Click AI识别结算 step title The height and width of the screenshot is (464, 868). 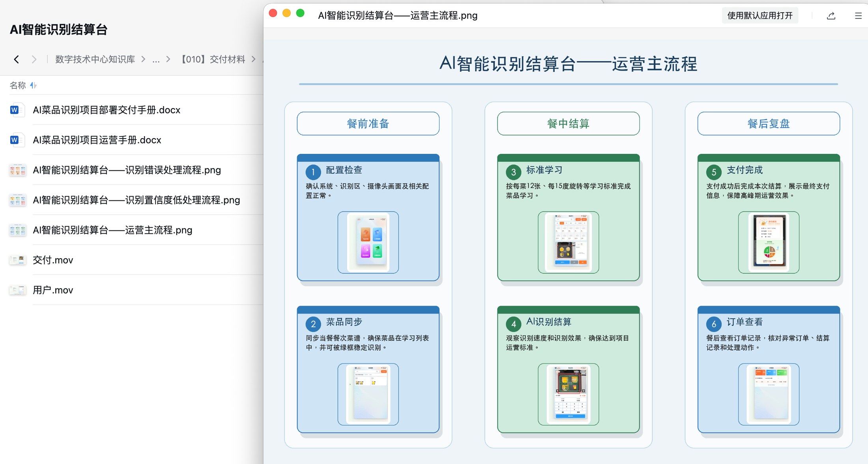(549, 322)
